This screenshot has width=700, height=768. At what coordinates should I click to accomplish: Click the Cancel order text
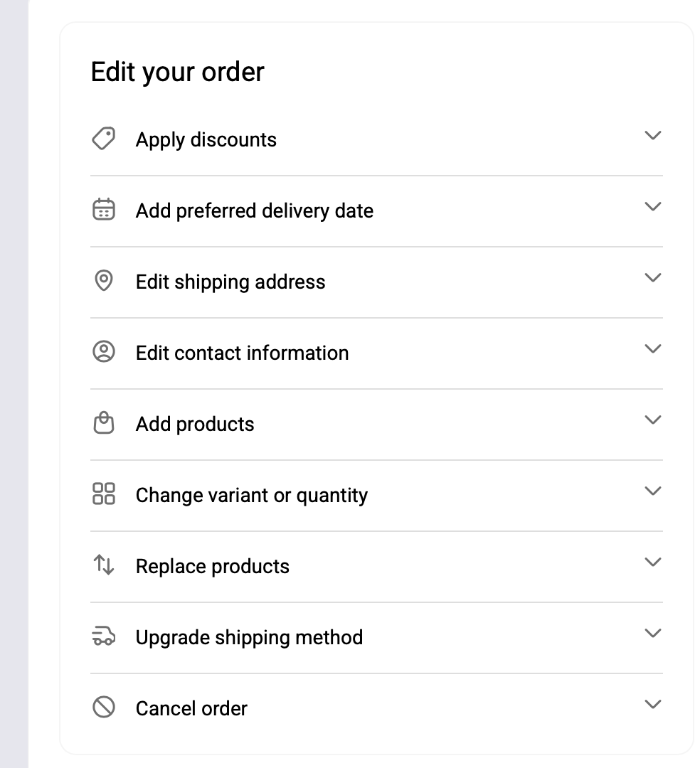point(191,708)
